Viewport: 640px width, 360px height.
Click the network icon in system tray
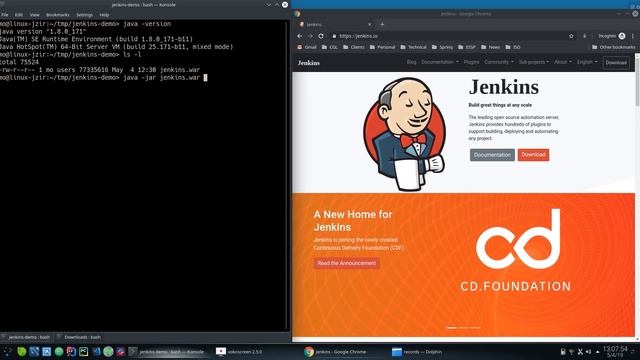point(571,351)
